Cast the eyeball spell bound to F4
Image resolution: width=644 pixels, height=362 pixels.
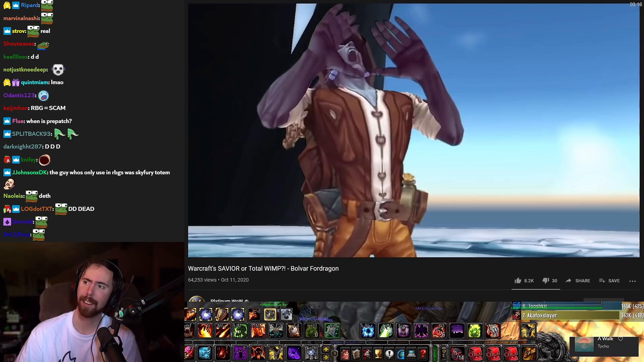tap(294, 331)
